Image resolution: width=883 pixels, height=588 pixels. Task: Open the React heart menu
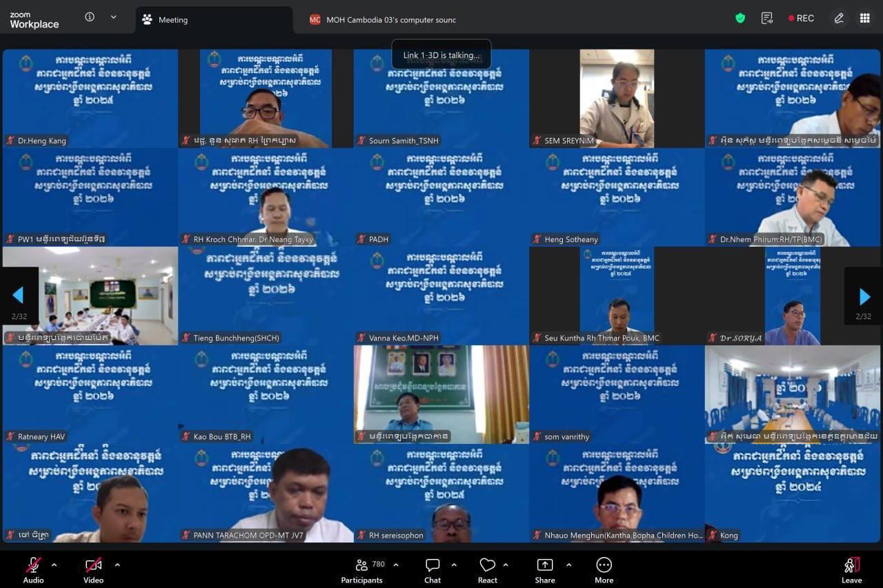(x=488, y=570)
